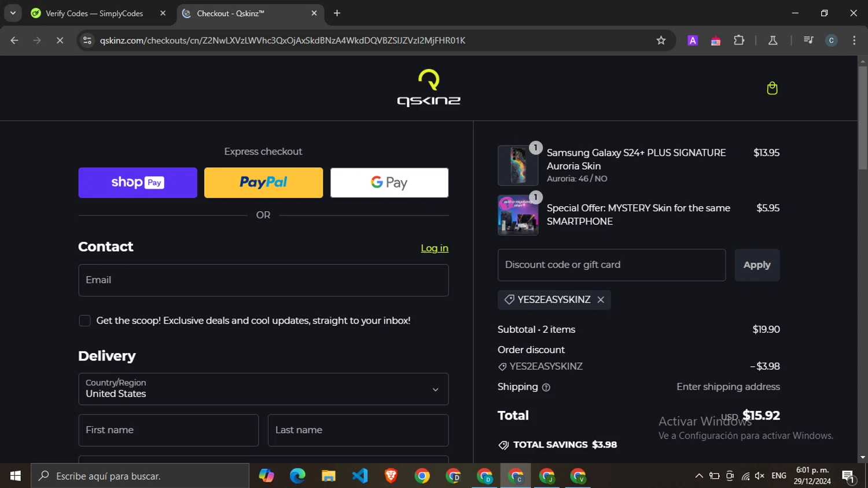Click the Total $15.92 amount
This screenshot has height=488, width=868.
click(x=761, y=416)
